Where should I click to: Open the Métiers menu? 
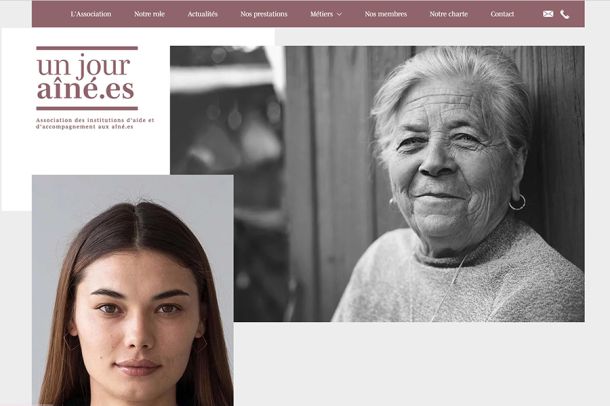click(321, 14)
